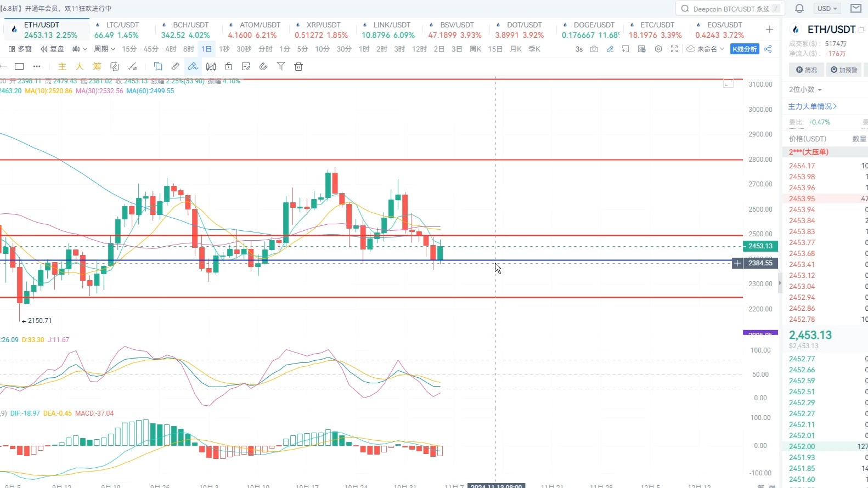
Task: Take a chart screenshot with camera icon
Action: [594, 49]
